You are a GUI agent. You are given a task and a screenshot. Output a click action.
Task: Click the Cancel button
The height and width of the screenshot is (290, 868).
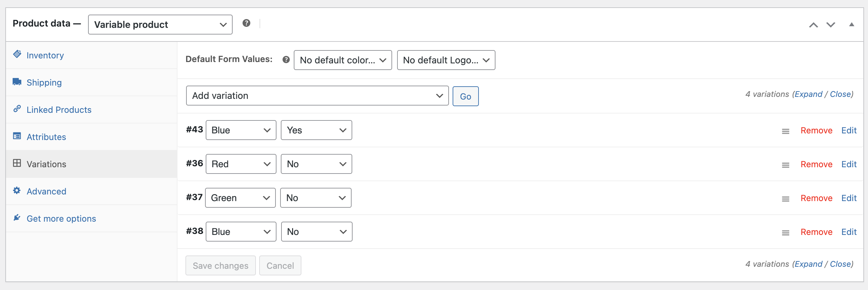pos(280,266)
